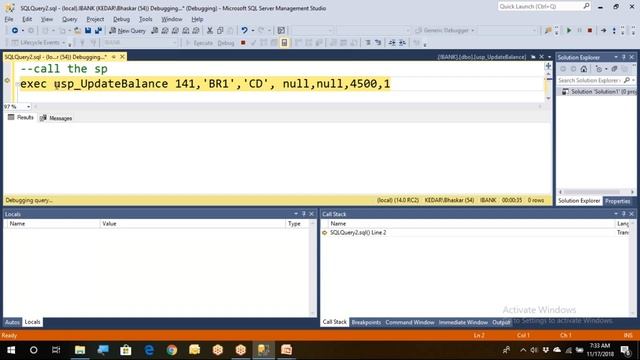
Task: Select the Solution 'Solution1' tree item
Action: (598, 92)
